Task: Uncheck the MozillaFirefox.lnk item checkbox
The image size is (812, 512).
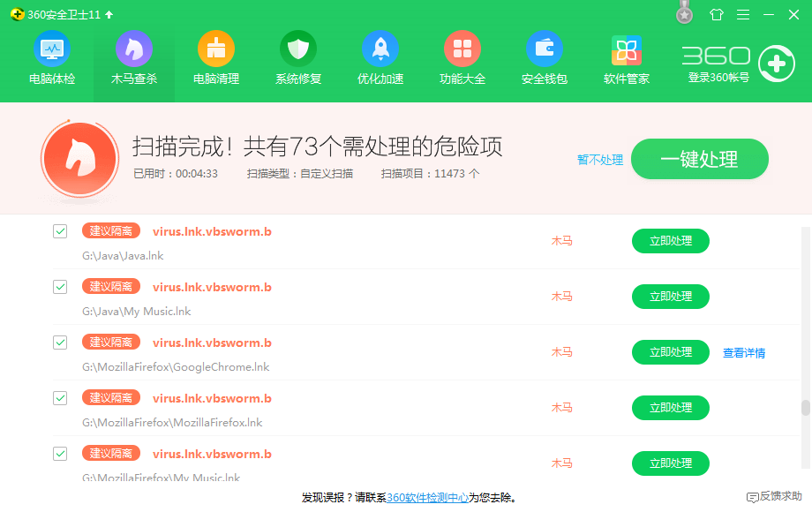Action: point(60,397)
